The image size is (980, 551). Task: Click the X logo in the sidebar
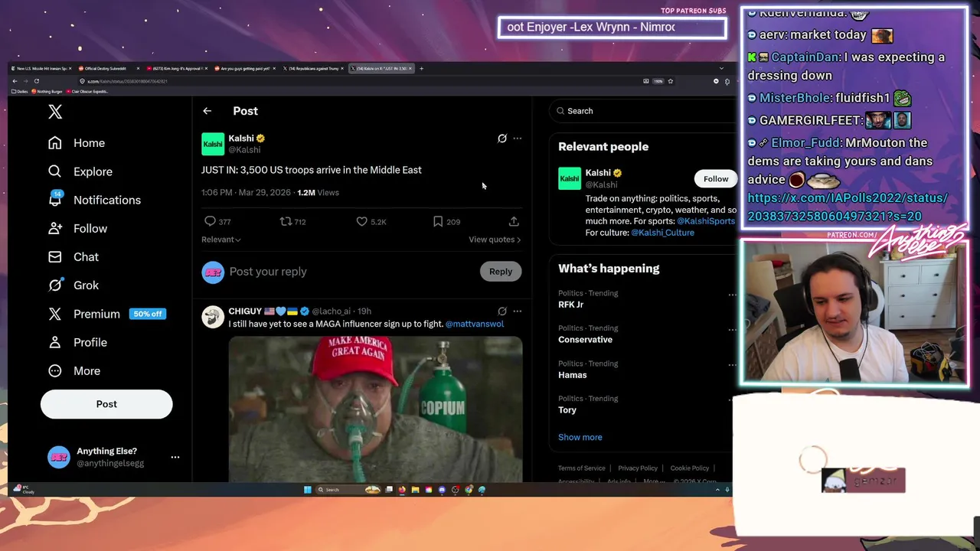(55, 112)
